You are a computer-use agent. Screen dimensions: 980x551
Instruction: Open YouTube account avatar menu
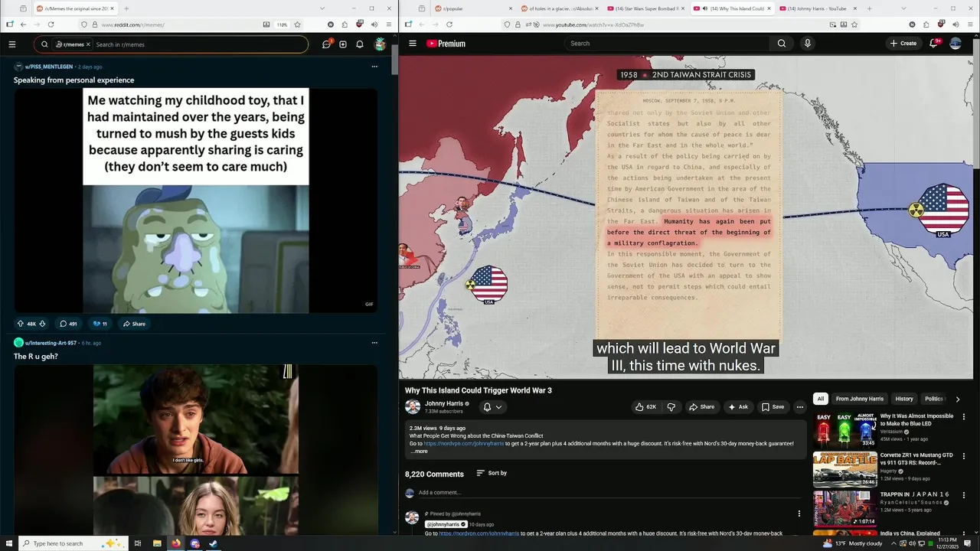coord(955,44)
